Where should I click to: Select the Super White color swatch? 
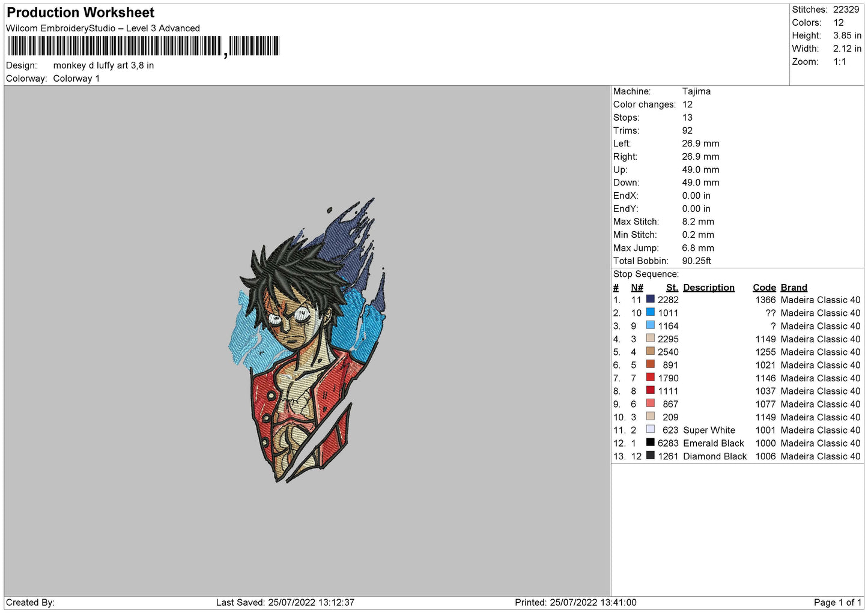point(650,429)
